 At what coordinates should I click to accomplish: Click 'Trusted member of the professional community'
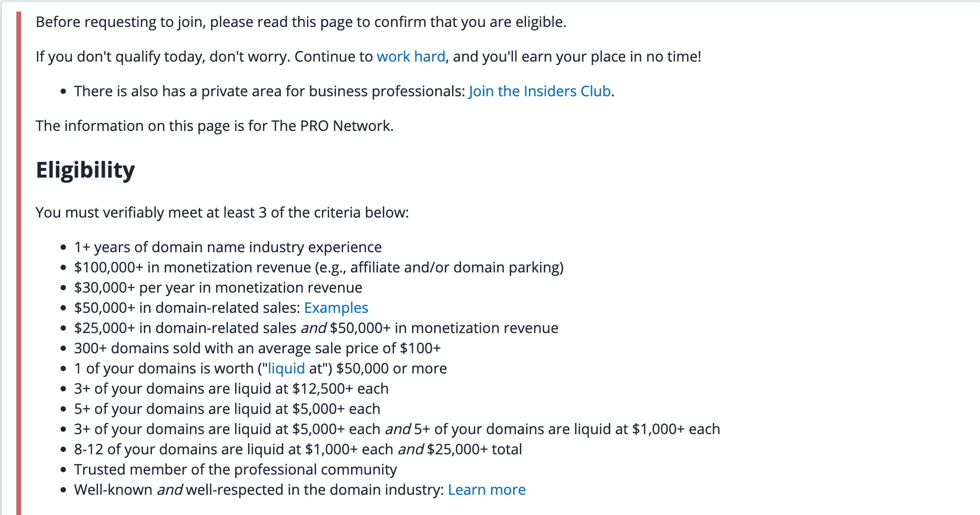pos(236,469)
